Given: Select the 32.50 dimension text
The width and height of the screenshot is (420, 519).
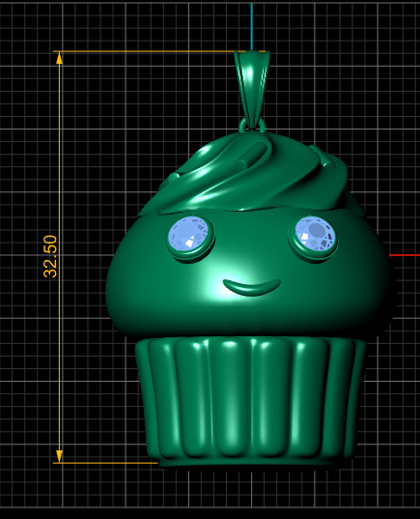Looking at the screenshot, I should (50, 256).
